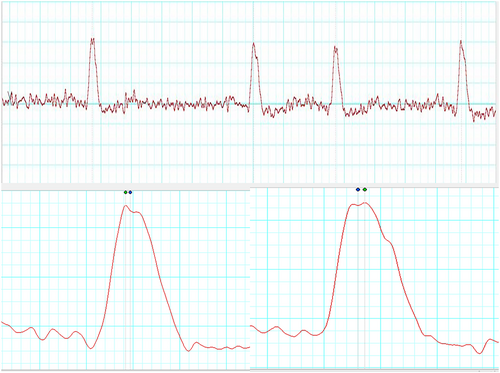Click the trough after the bottom-left waveform's downstroke
The height and width of the screenshot is (373, 500).
[x=189, y=350]
